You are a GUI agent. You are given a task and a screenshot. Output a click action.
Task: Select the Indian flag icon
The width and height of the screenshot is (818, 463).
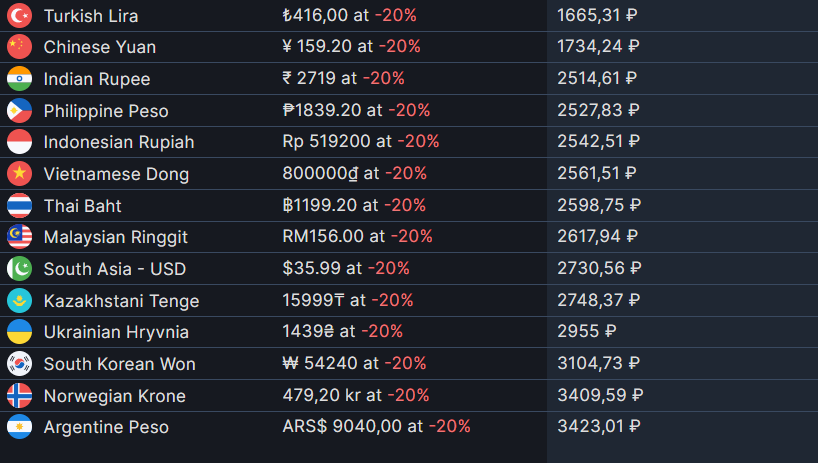(19, 79)
